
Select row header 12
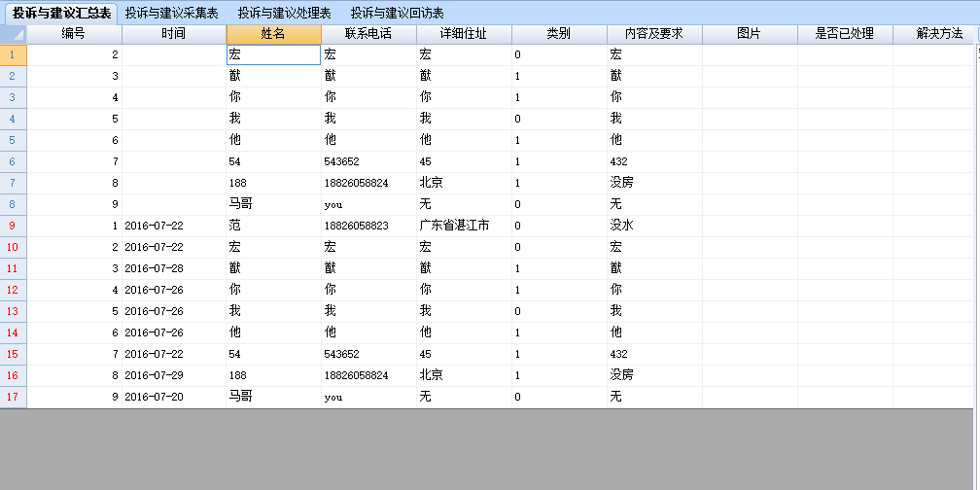(x=14, y=290)
